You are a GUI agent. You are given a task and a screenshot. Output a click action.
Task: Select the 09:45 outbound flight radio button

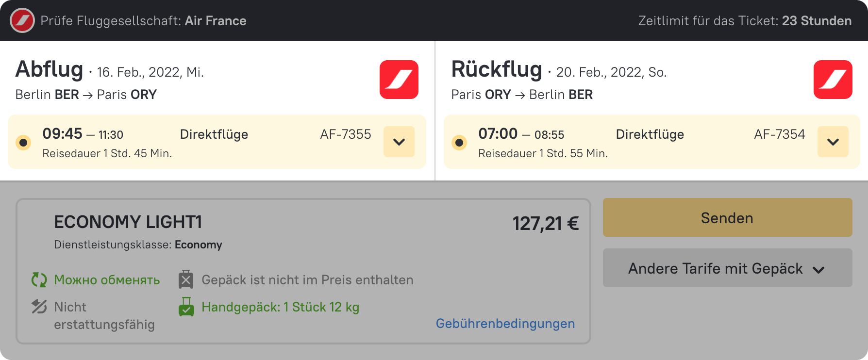point(23,143)
